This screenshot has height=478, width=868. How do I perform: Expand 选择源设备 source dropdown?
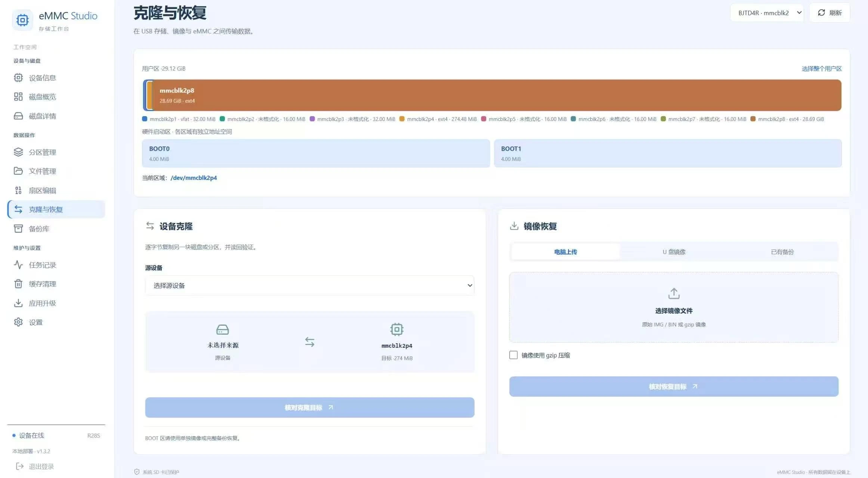point(310,285)
